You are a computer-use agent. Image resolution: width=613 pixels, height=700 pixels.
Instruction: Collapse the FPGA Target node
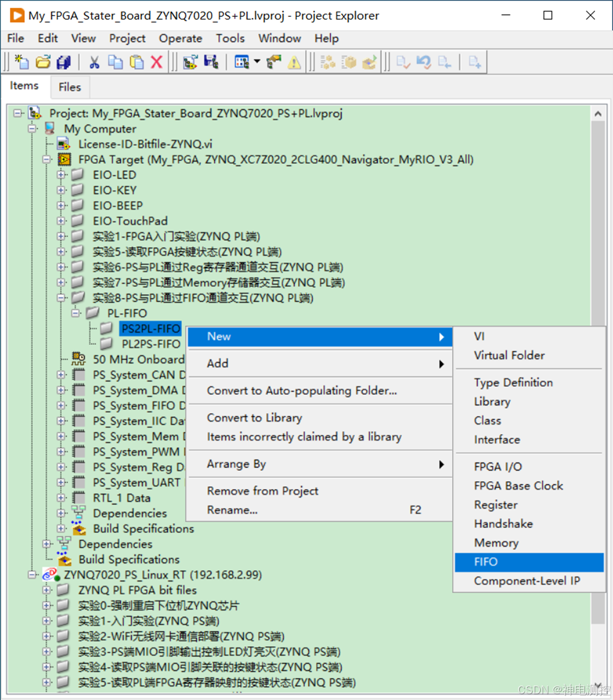pyautogui.click(x=47, y=159)
